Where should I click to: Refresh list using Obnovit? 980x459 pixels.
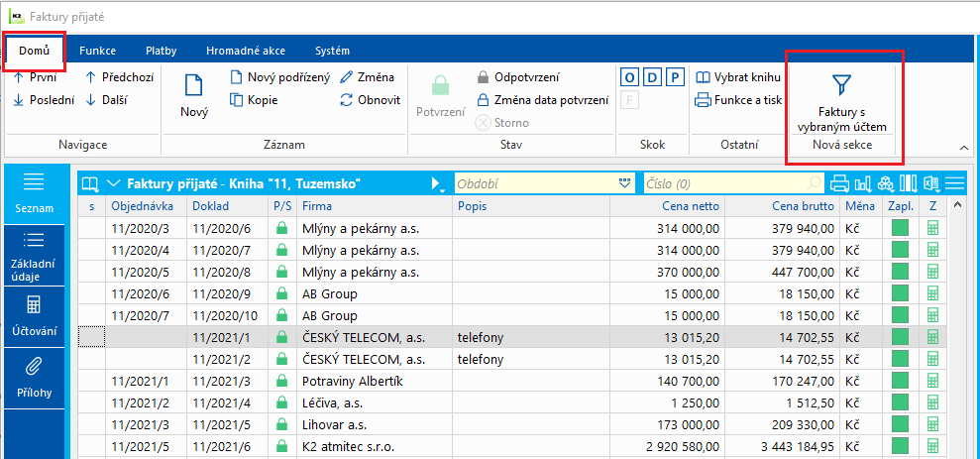click(x=370, y=99)
